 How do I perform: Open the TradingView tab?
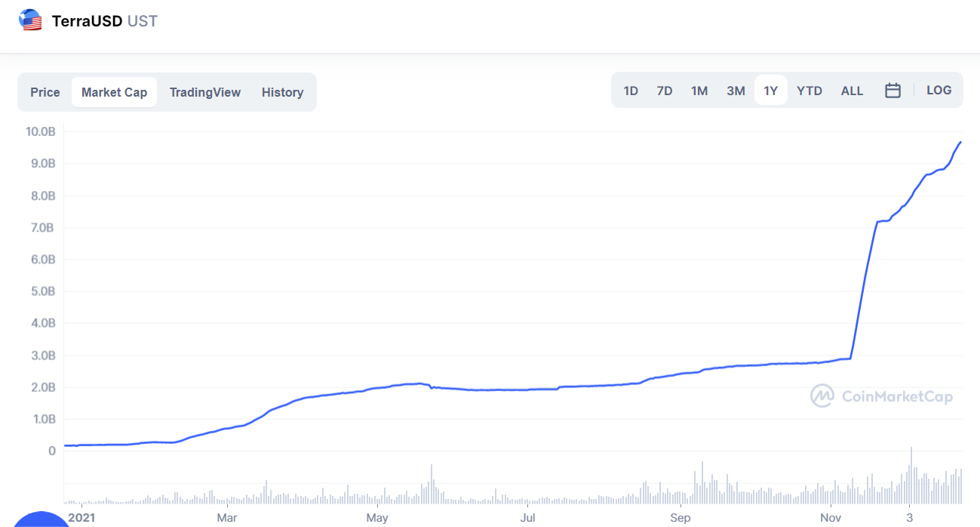pos(205,92)
